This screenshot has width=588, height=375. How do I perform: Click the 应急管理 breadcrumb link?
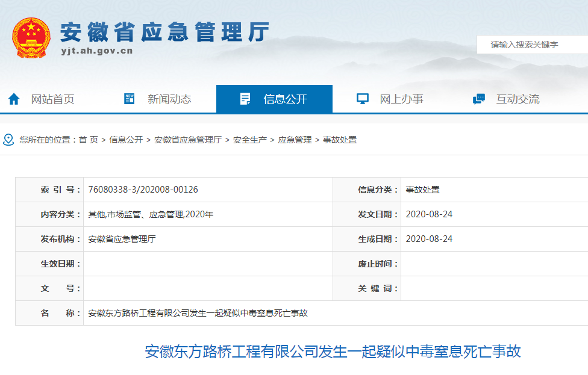[295, 140]
